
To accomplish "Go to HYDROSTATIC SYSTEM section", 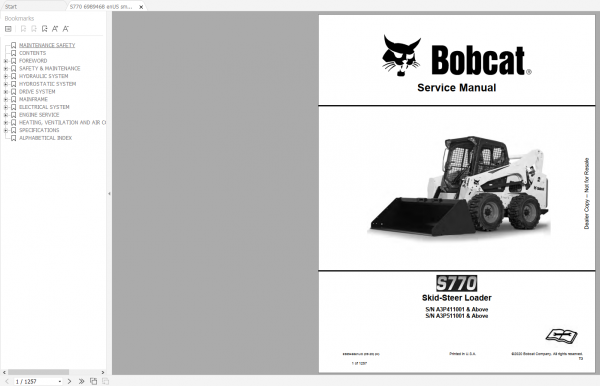I will click(x=47, y=84).
